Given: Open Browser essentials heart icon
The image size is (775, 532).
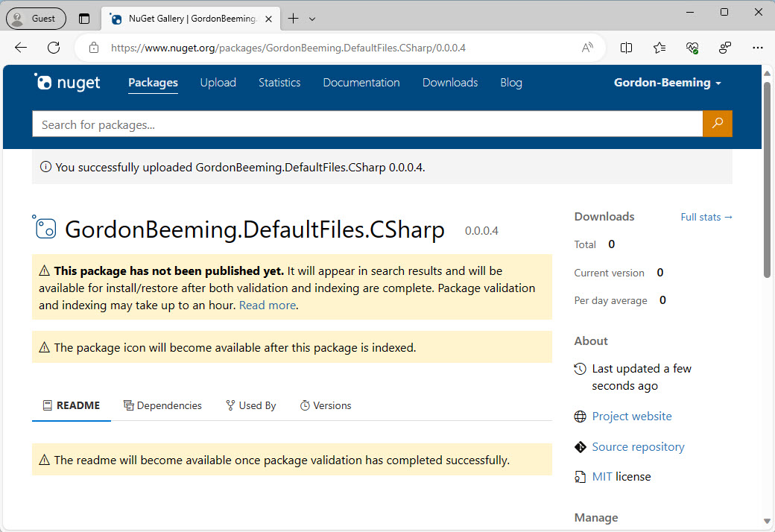Looking at the screenshot, I should click(x=692, y=48).
